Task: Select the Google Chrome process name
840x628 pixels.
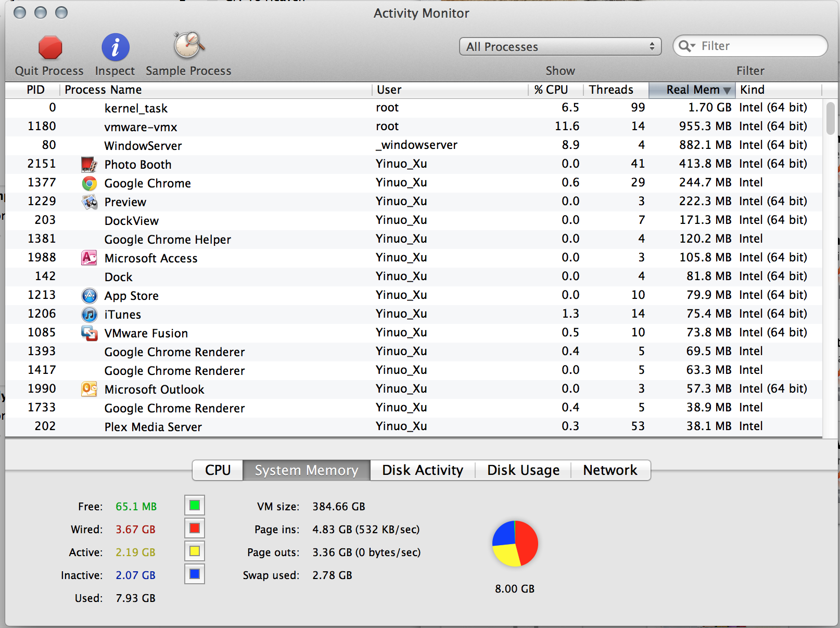Action: coord(148,183)
